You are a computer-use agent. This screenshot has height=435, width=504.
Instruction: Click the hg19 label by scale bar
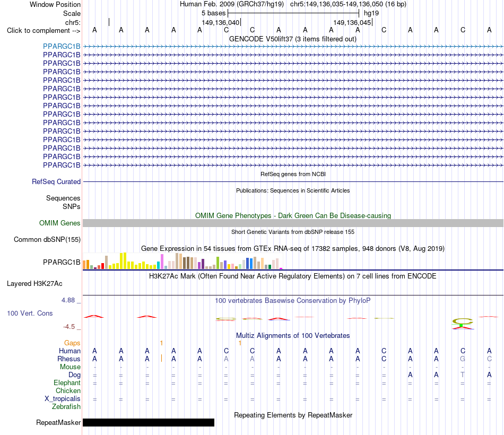pos(371,13)
